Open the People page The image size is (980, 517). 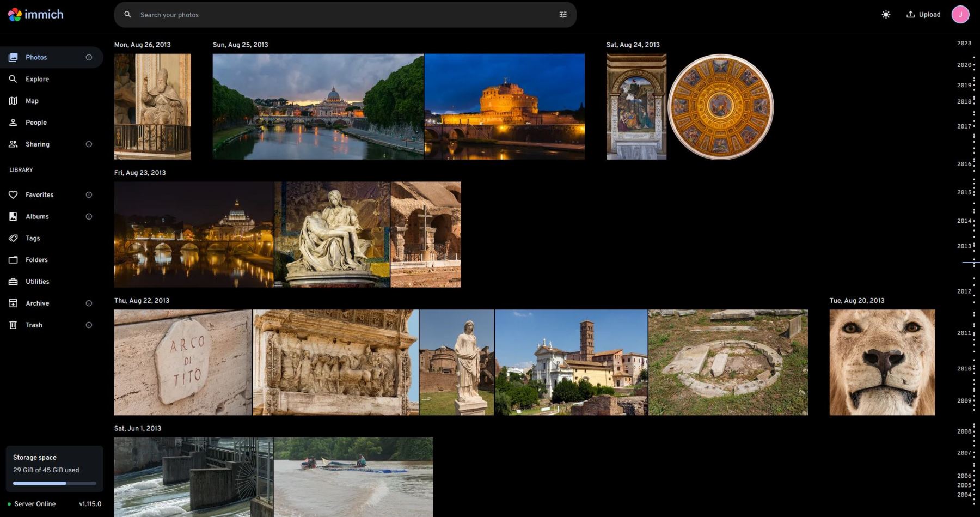[36, 123]
